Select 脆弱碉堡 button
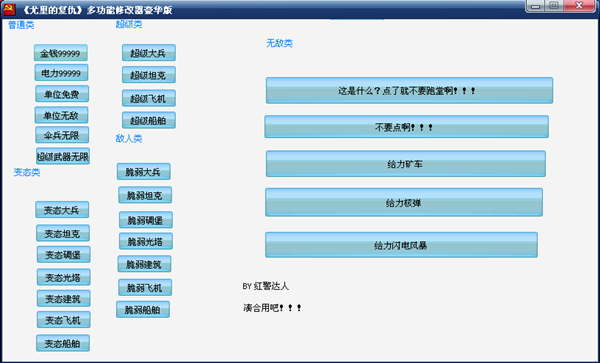This screenshot has height=363, width=600. tap(146, 220)
